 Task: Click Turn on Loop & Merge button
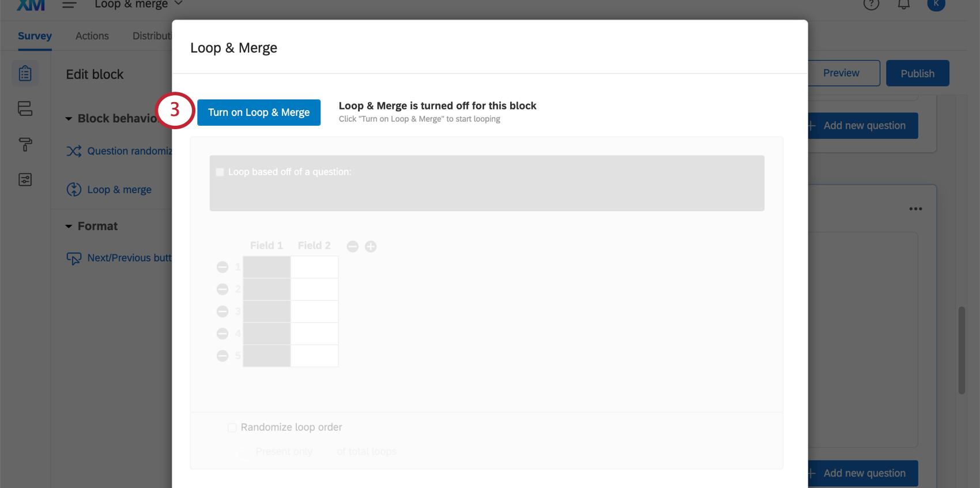click(x=258, y=112)
